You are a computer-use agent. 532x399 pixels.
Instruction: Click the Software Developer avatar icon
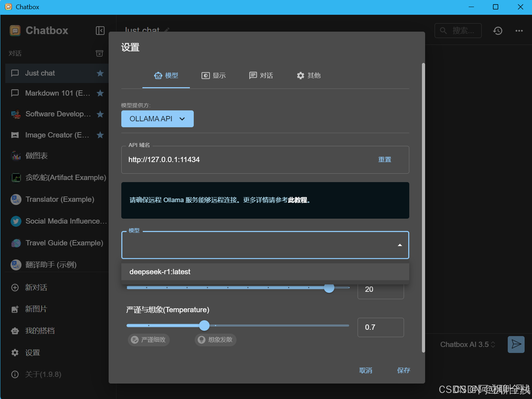(x=16, y=114)
